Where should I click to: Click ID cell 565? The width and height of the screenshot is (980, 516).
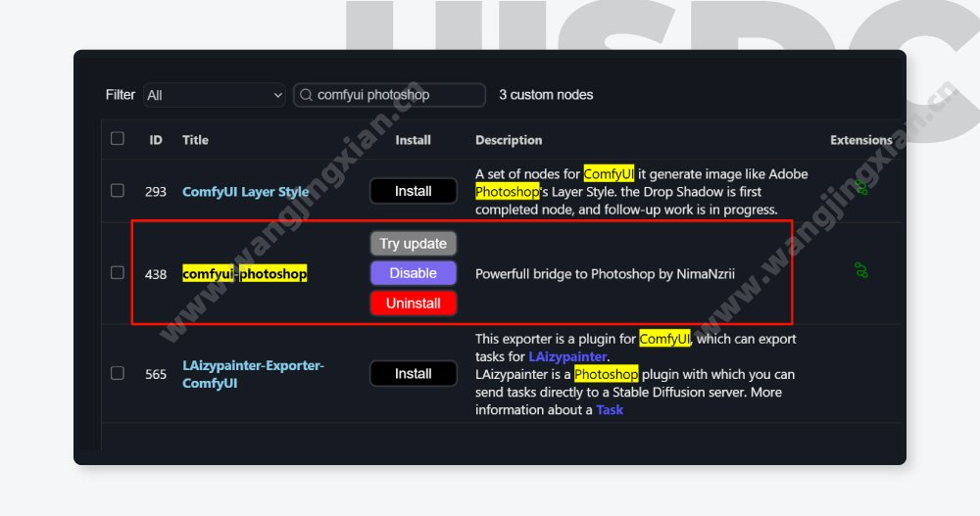tap(156, 374)
